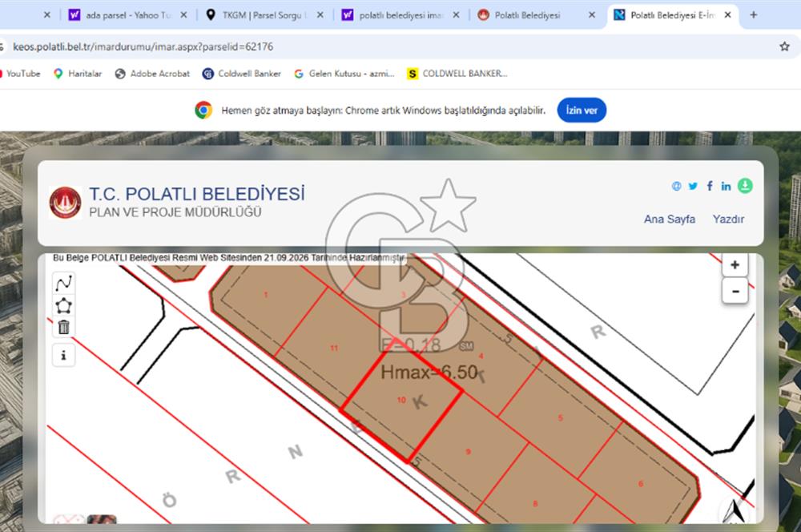Image resolution: width=801 pixels, height=532 pixels.
Task: Switch to Polatlı Belediyesi tab
Action: 529,15
